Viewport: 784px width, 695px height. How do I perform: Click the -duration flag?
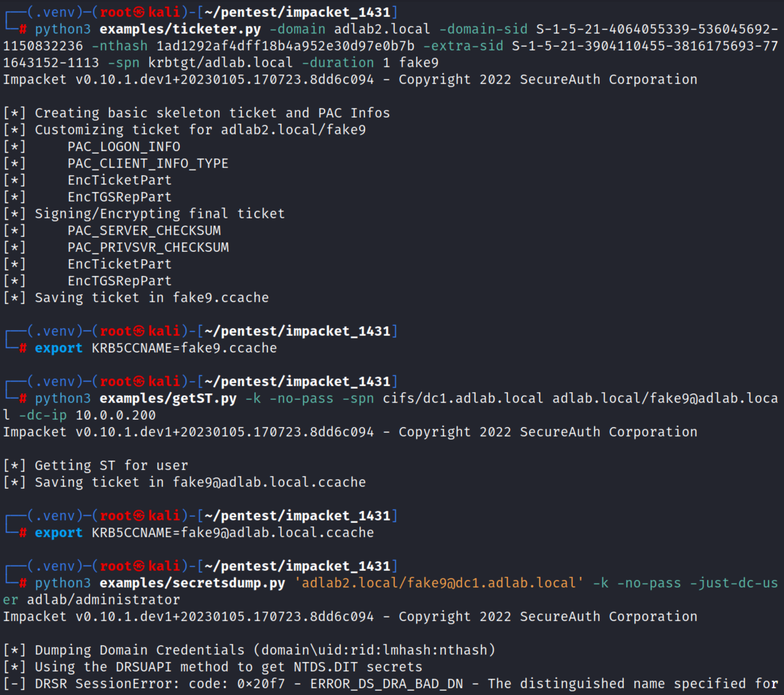pyautogui.click(x=338, y=63)
